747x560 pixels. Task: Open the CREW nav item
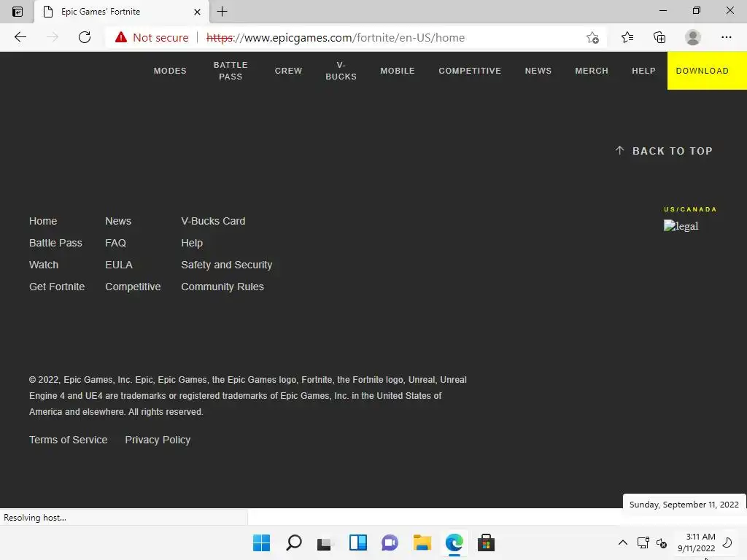coord(288,71)
